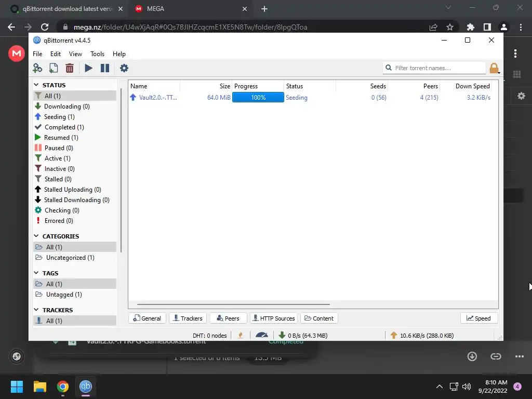Image resolution: width=532 pixels, height=399 pixels.
Task: Click the search magnifier in filter box
Action: point(389,68)
